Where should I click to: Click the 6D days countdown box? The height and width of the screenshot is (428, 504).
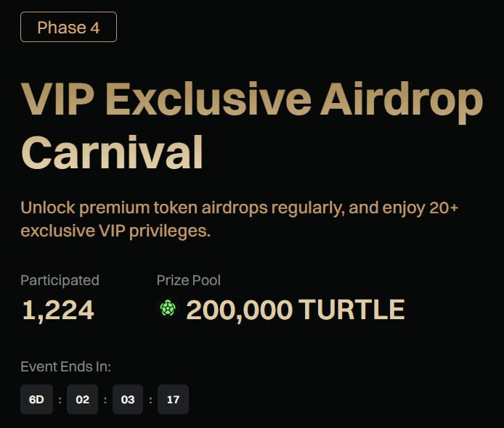[36, 400]
